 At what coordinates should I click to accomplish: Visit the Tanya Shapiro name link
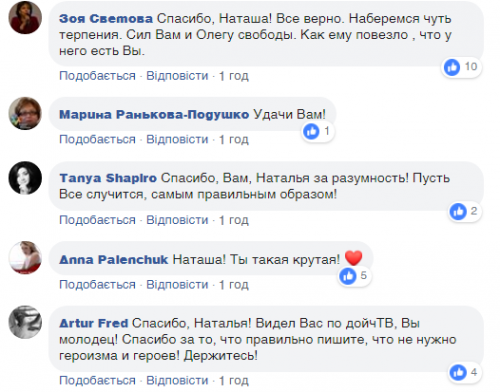(108, 178)
